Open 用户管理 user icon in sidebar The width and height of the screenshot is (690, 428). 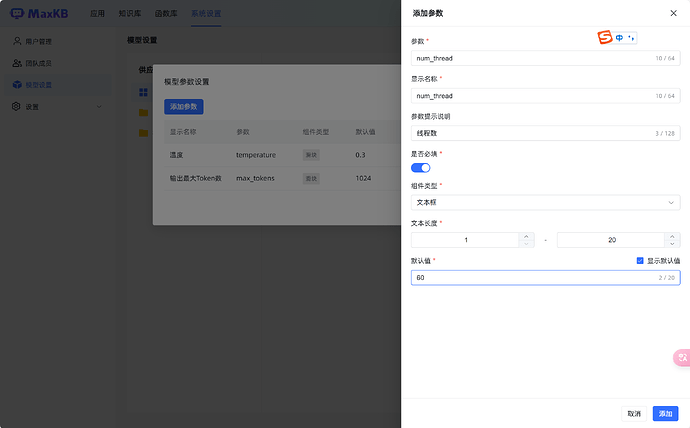pyautogui.click(x=17, y=41)
